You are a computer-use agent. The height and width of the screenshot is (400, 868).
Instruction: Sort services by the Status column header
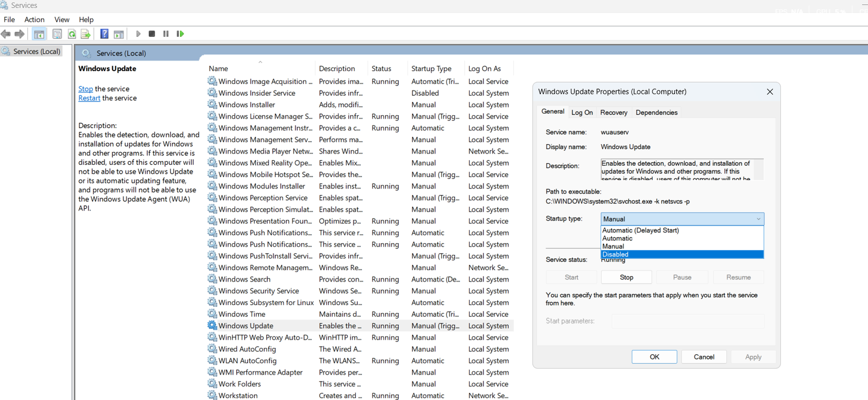(x=381, y=68)
